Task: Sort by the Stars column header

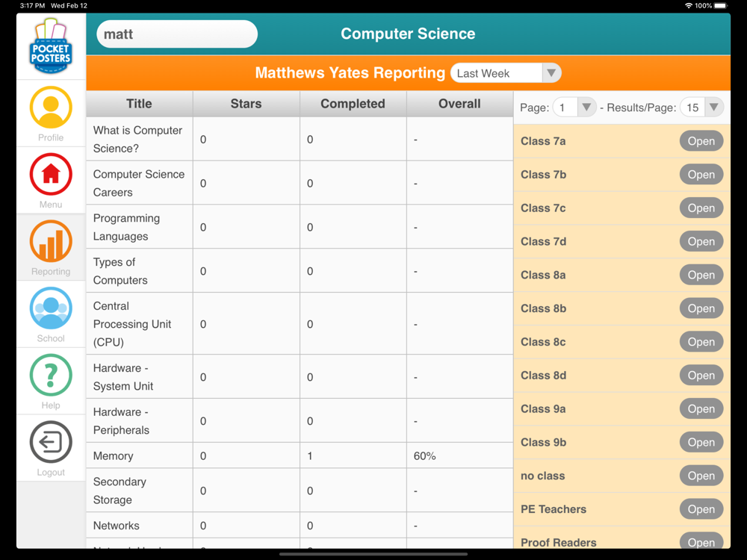Action: click(246, 104)
